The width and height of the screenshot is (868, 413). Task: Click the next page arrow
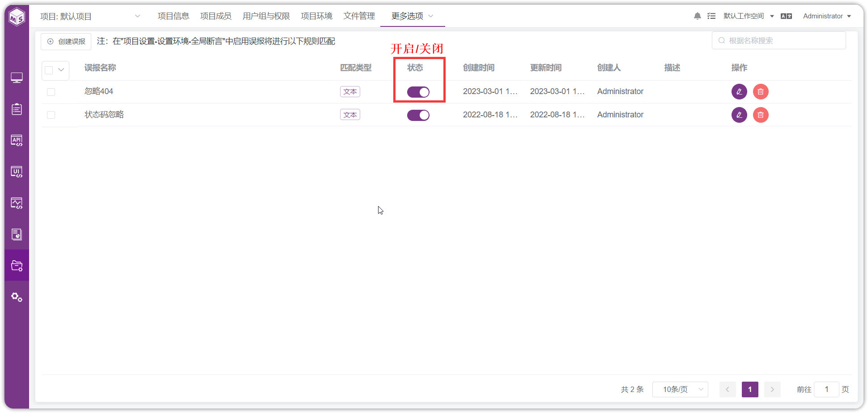pyautogui.click(x=772, y=389)
